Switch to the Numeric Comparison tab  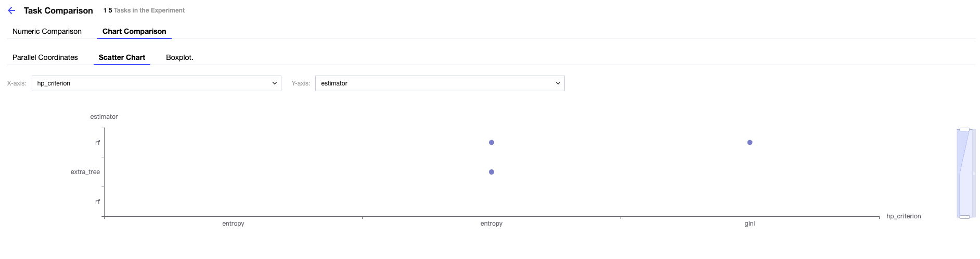coord(47,31)
